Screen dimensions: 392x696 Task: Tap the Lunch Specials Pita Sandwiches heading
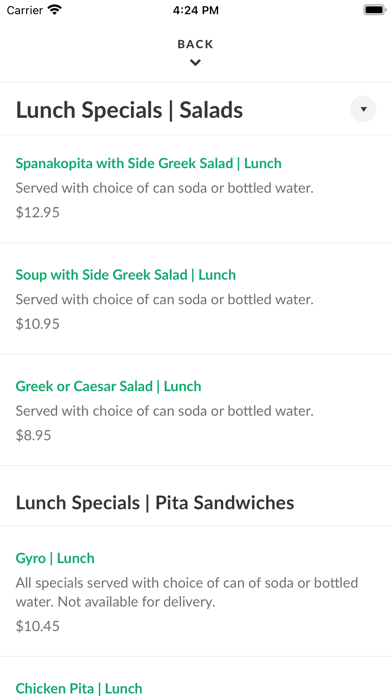point(155,503)
